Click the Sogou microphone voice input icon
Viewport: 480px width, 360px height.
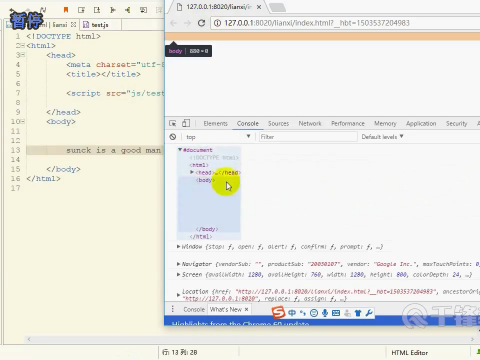pyautogui.click(x=325, y=313)
